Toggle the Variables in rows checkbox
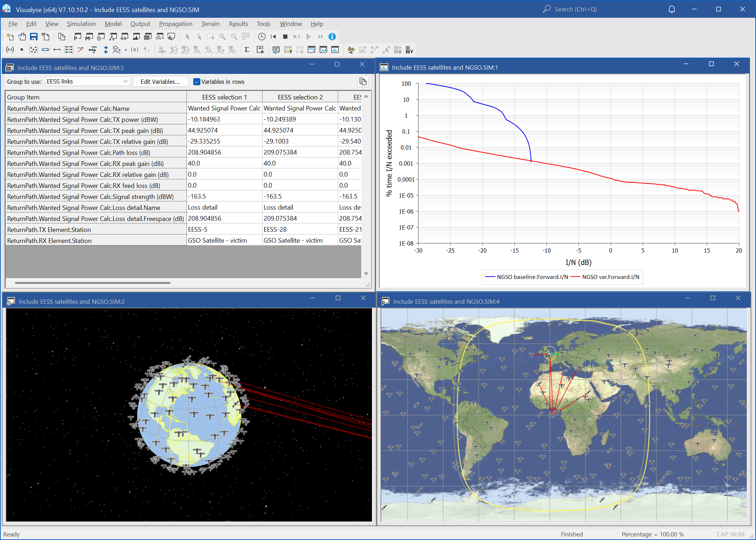756x540 pixels. pos(196,82)
